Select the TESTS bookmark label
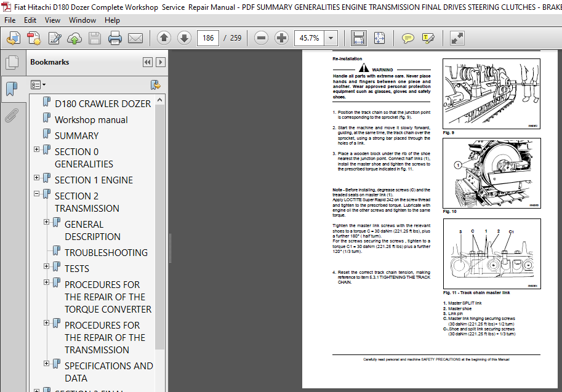The height and width of the screenshot is (392, 562). 77,269
